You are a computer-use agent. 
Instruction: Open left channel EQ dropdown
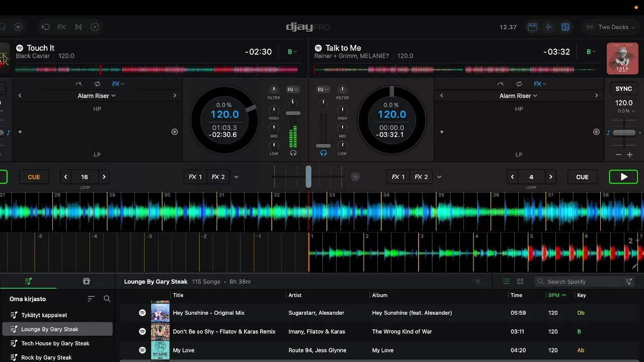point(292,89)
